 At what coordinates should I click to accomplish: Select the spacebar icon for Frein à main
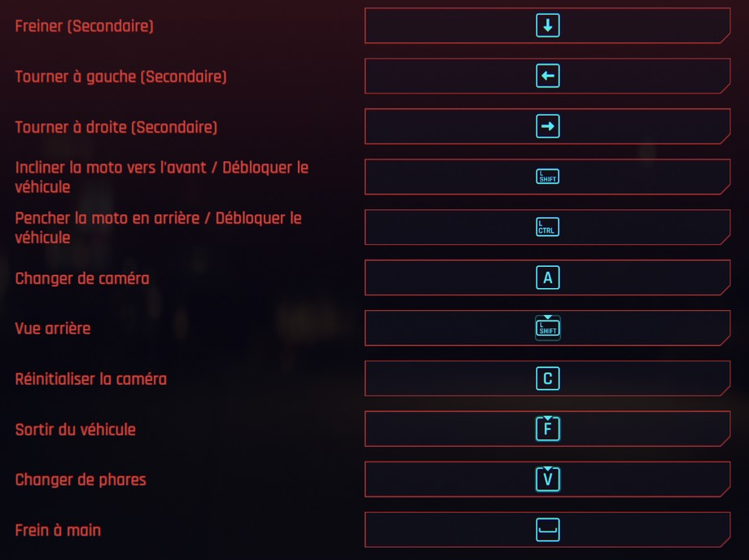click(x=547, y=530)
